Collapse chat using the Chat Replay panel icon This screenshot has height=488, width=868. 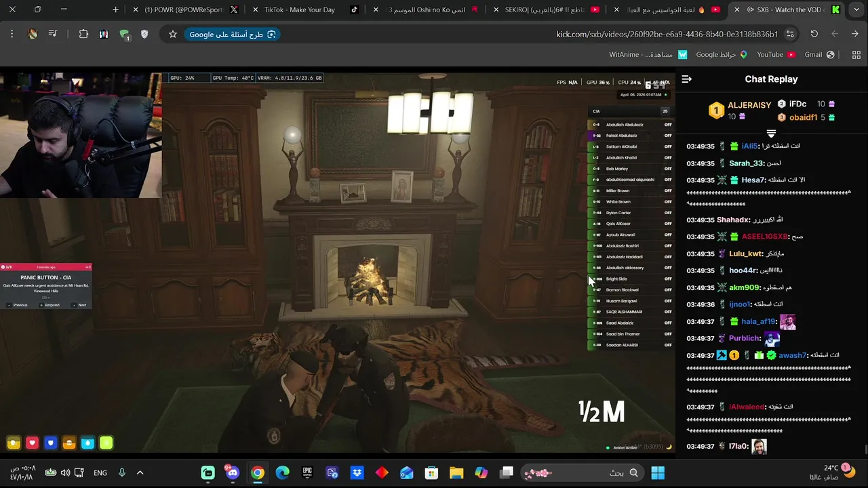point(686,79)
